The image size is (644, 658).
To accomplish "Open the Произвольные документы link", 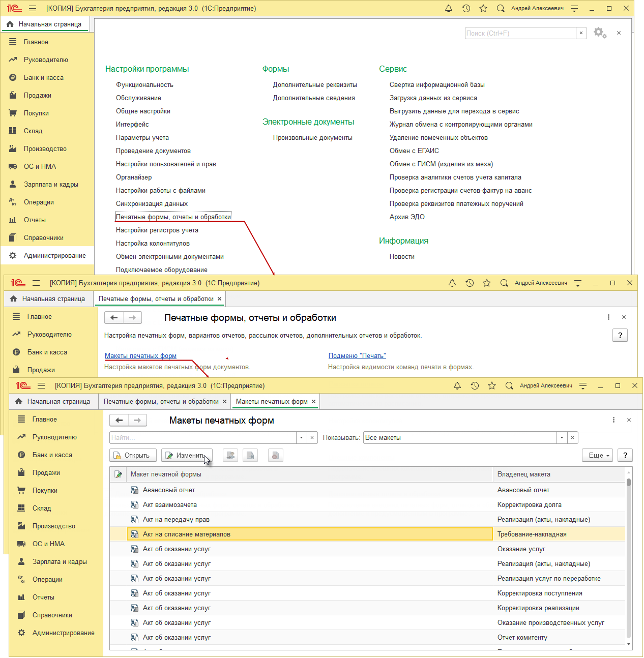I will (x=313, y=137).
